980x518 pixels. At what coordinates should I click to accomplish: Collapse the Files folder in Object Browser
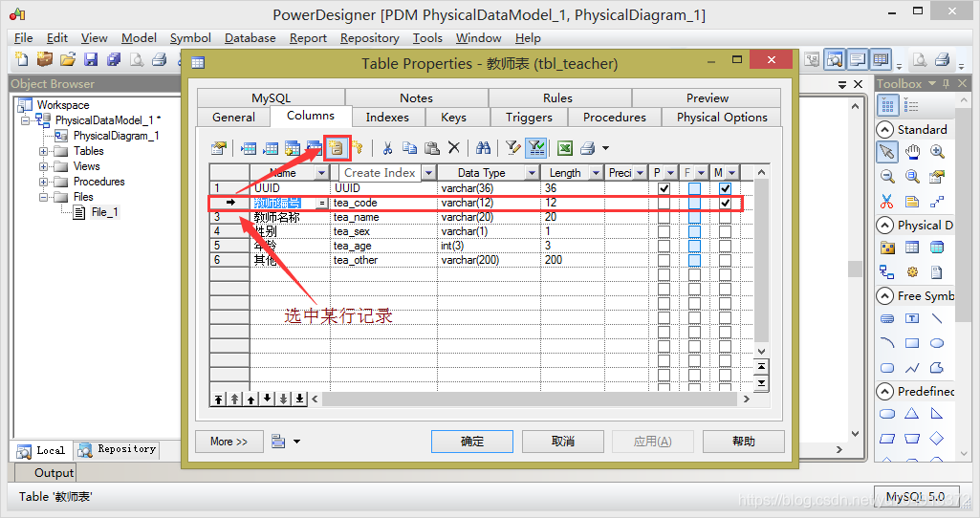point(43,197)
